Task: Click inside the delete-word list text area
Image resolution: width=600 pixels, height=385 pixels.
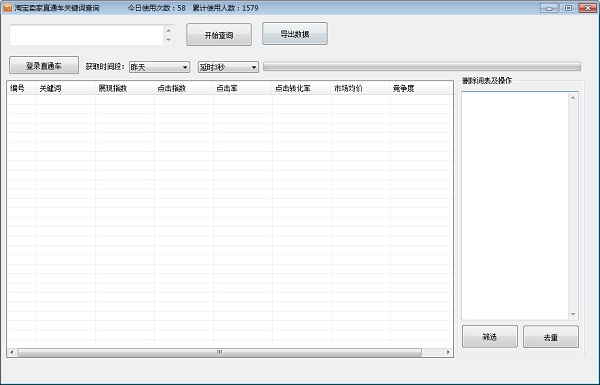Action: [515, 206]
